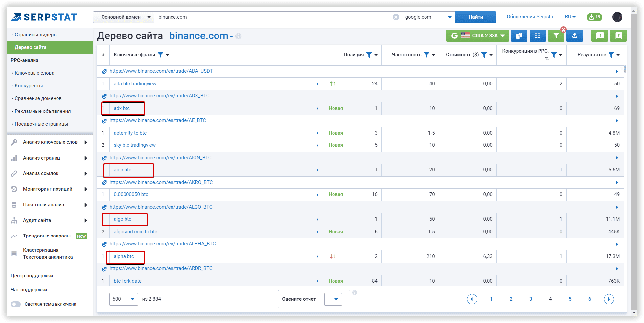This screenshot has width=644, height=323.
Task: Open Трендовые запросы sidebar item
Action: pyautogui.click(x=47, y=236)
